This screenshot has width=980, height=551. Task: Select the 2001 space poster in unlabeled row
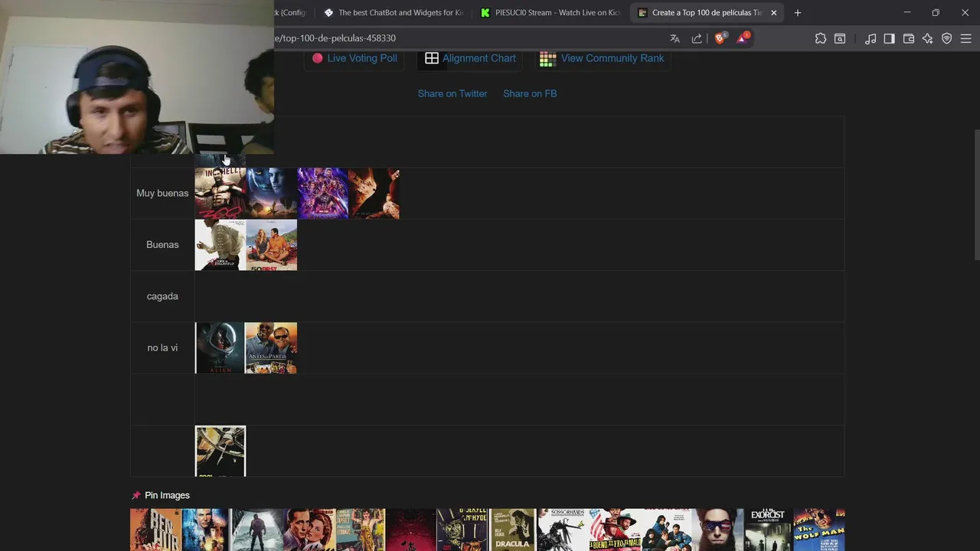coord(220,452)
